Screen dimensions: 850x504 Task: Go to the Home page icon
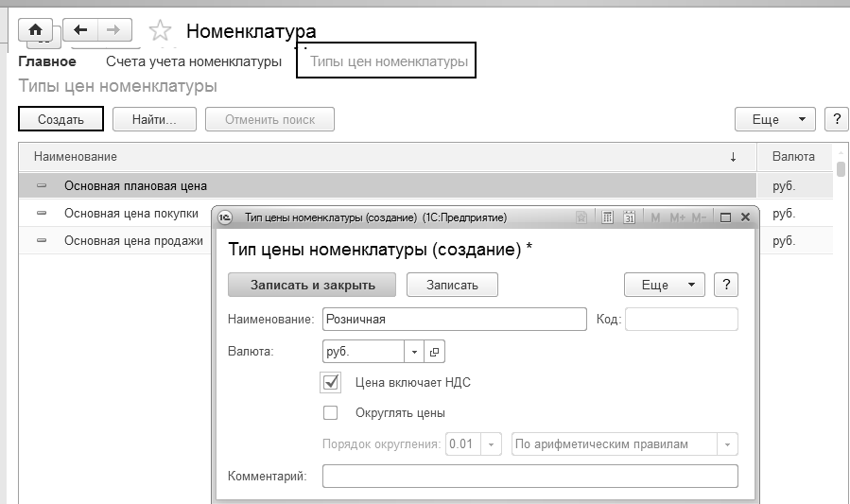coord(35,30)
